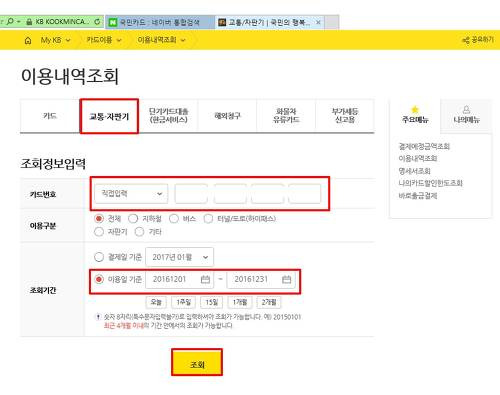Viewport: 500px width, 395px height.
Task: Choose the 이용일 기준 radio button
Action: pos(99,279)
